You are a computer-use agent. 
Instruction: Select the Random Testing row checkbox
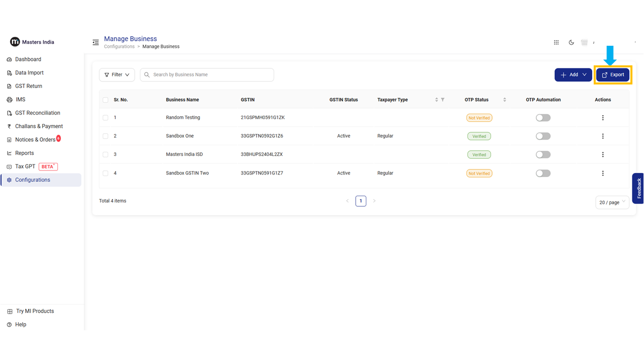105,118
